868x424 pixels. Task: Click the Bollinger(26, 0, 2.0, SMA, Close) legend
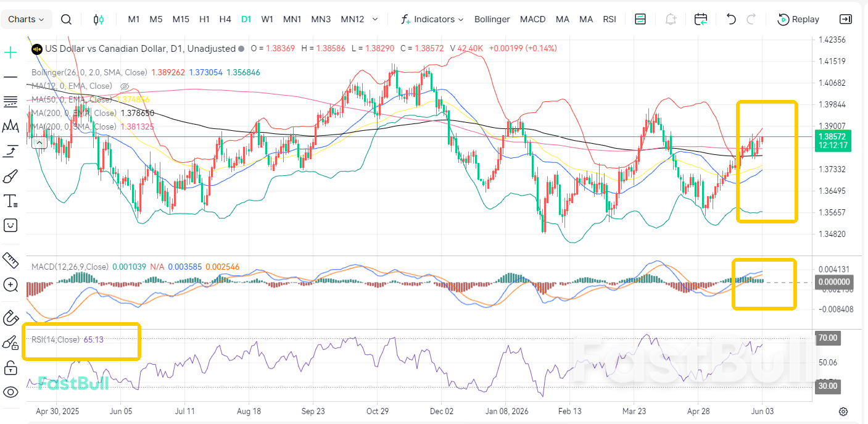click(89, 72)
